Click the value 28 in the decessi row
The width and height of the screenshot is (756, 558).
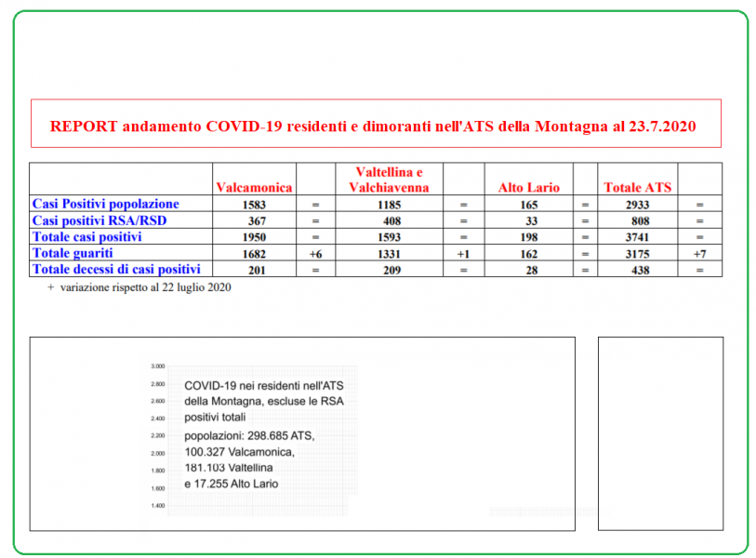[532, 270]
